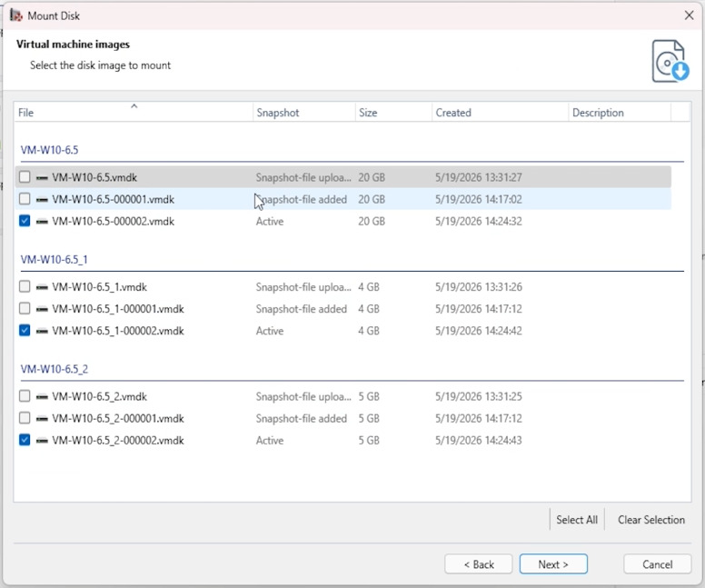Check the VM-W10-6.5_2-000001.vmdk checkbox
This screenshot has width=705, height=588.
coord(25,418)
